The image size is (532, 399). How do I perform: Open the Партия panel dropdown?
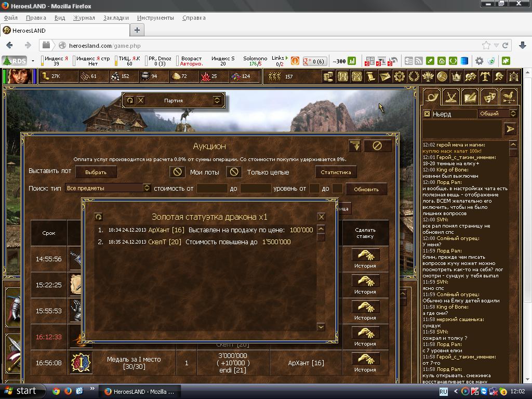click(x=217, y=100)
